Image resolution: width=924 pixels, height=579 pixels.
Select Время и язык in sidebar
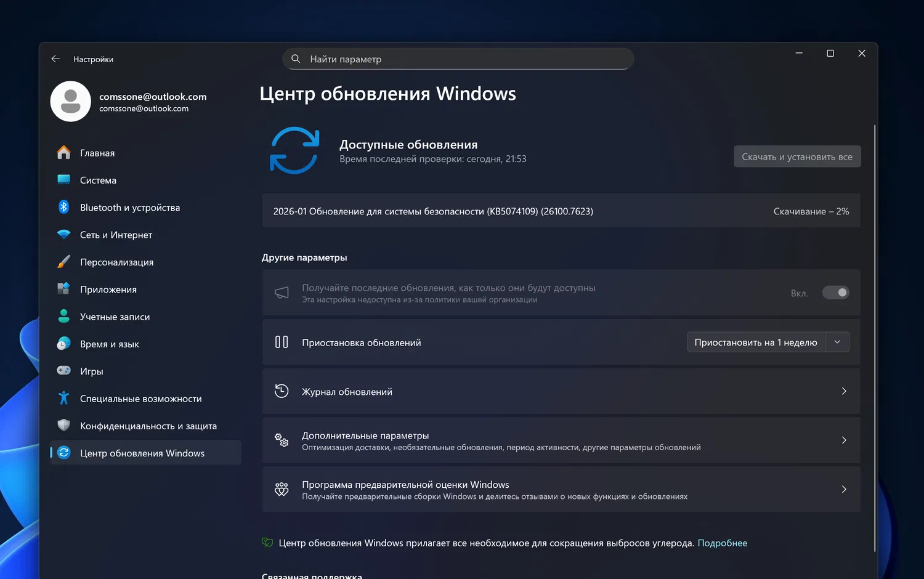tap(145, 344)
